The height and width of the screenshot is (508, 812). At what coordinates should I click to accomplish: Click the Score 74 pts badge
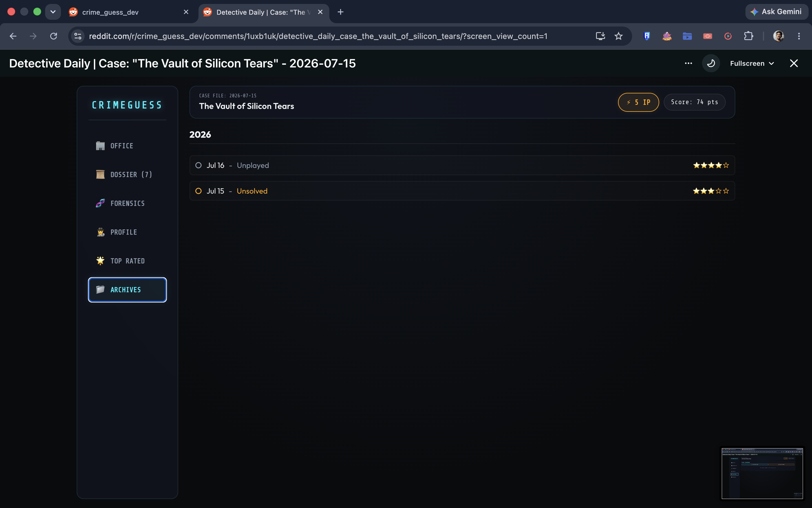click(x=694, y=102)
